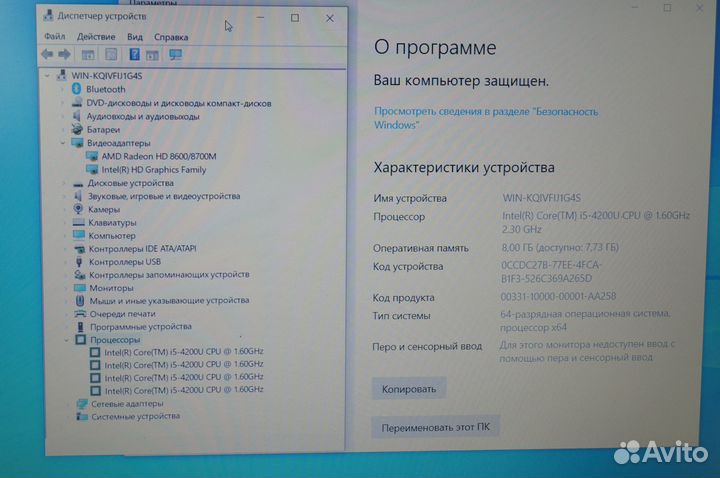The image size is (720, 478).
Task: Open the Файл menu
Action: click(x=55, y=36)
